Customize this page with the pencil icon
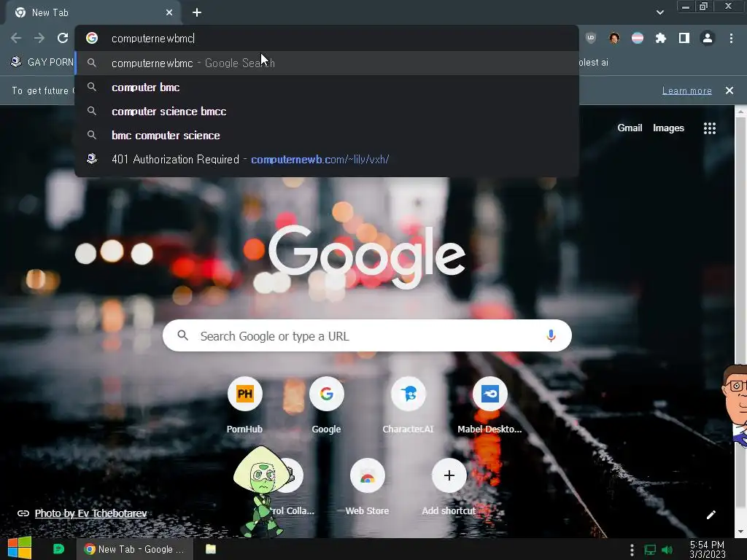The height and width of the screenshot is (560, 747). point(711,515)
